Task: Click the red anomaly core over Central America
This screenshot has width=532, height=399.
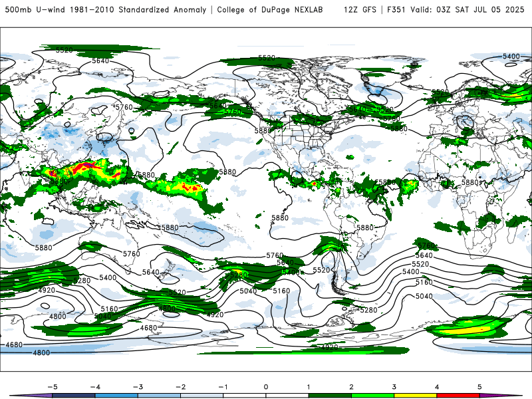Action: pyautogui.click(x=315, y=184)
